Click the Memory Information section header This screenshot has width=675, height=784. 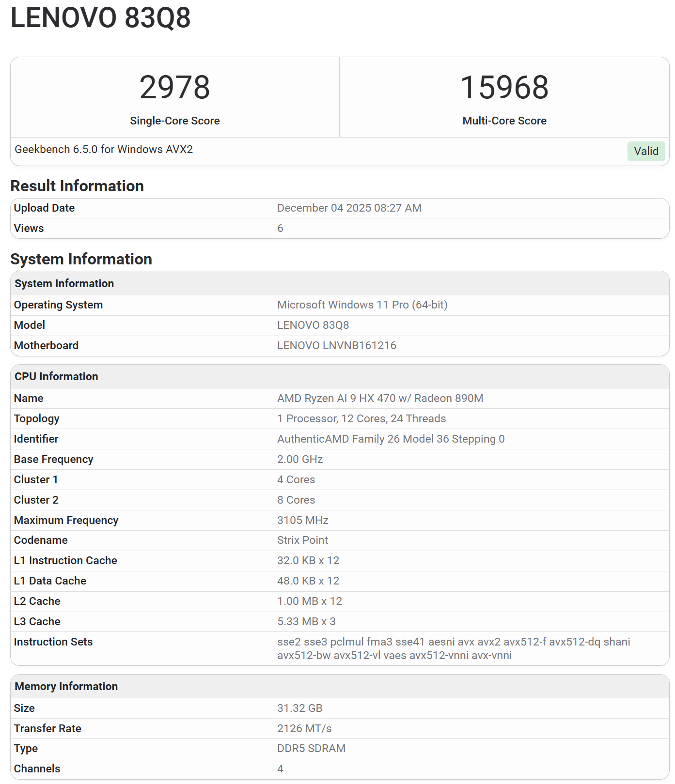[x=66, y=687]
